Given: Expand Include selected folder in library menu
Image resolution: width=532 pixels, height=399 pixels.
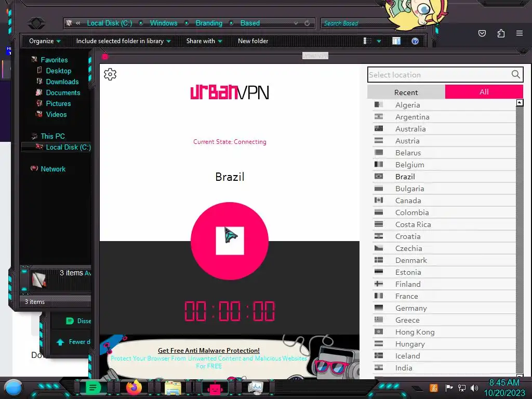Looking at the screenshot, I should pyautogui.click(x=124, y=41).
